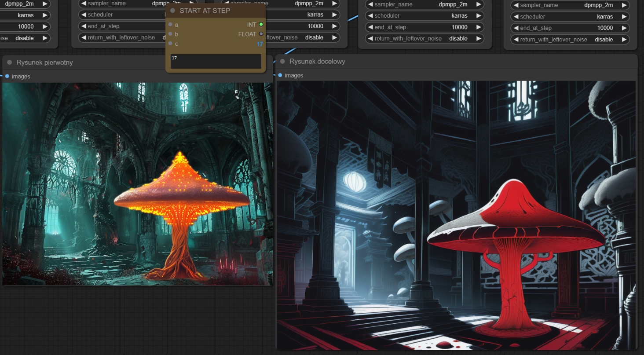Open scheduler dropdown in second node from right

tap(424, 16)
